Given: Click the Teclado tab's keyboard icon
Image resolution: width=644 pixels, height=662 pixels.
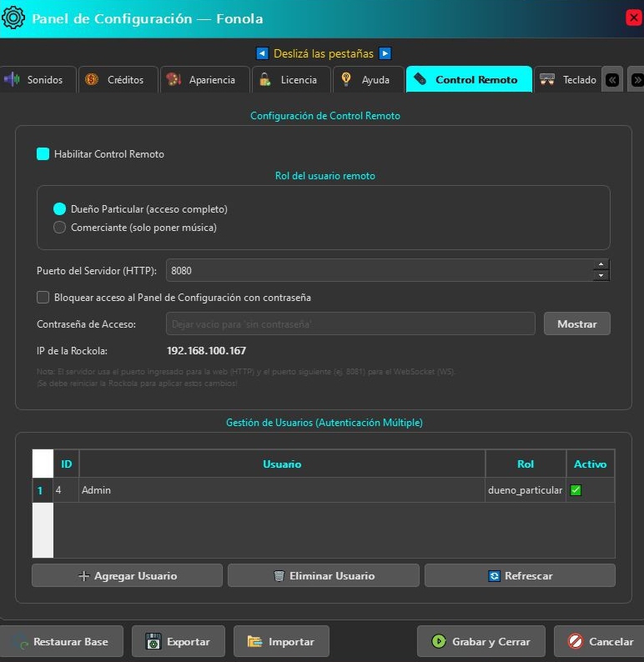Looking at the screenshot, I should (x=547, y=79).
